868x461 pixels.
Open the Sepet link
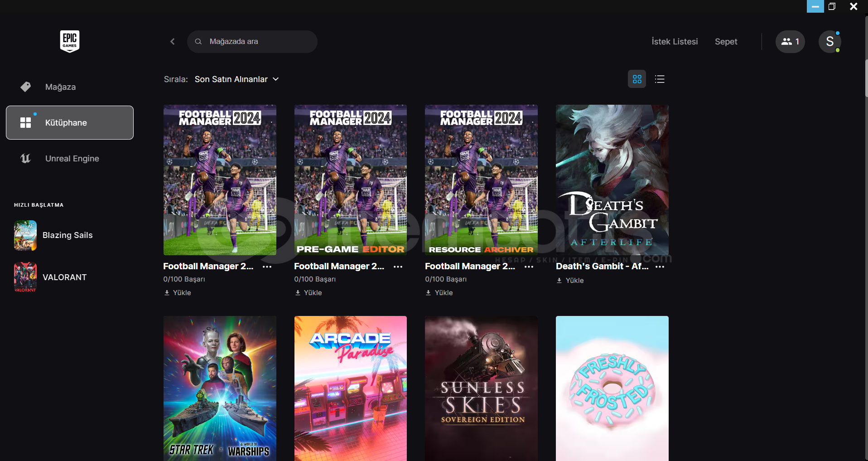click(x=726, y=42)
